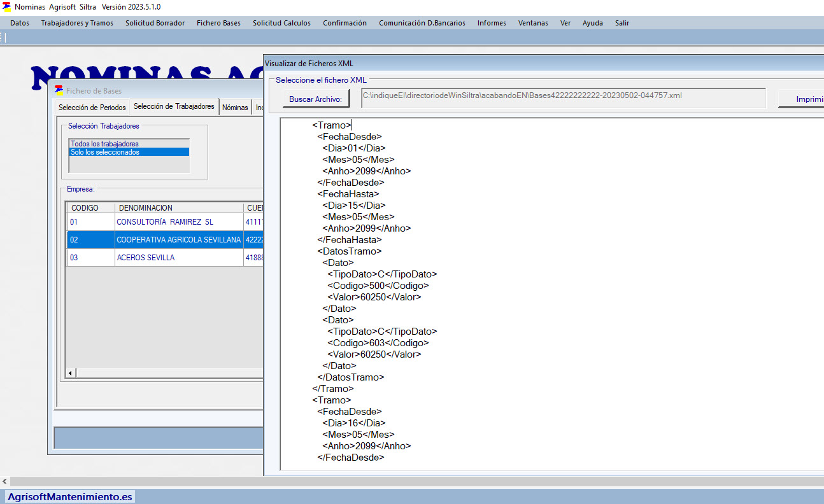Click the <DatosTramo> opening tag line
The height and width of the screenshot is (504, 824).
(350, 251)
